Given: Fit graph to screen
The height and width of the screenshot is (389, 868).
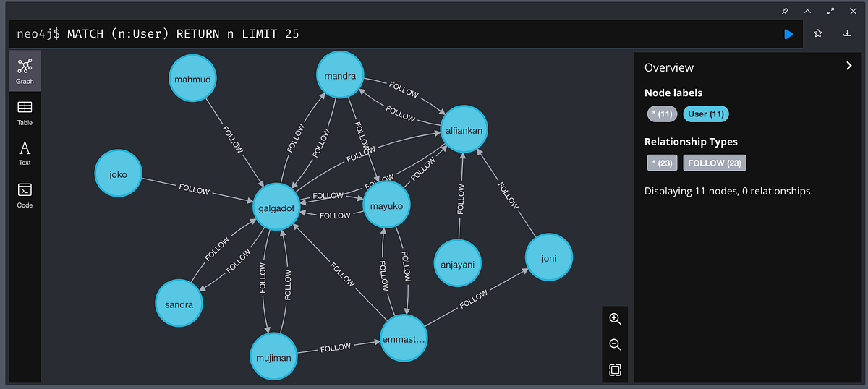Looking at the screenshot, I should pyautogui.click(x=615, y=369).
